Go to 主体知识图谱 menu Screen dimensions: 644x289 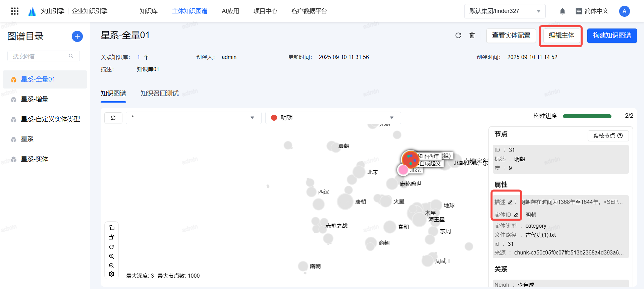pyautogui.click(x=190, y=11)
